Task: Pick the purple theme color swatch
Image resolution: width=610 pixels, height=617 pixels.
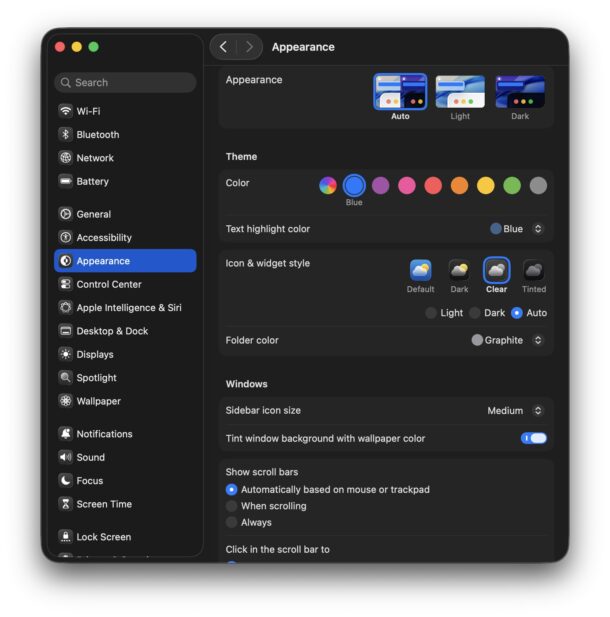Action: 381,185
